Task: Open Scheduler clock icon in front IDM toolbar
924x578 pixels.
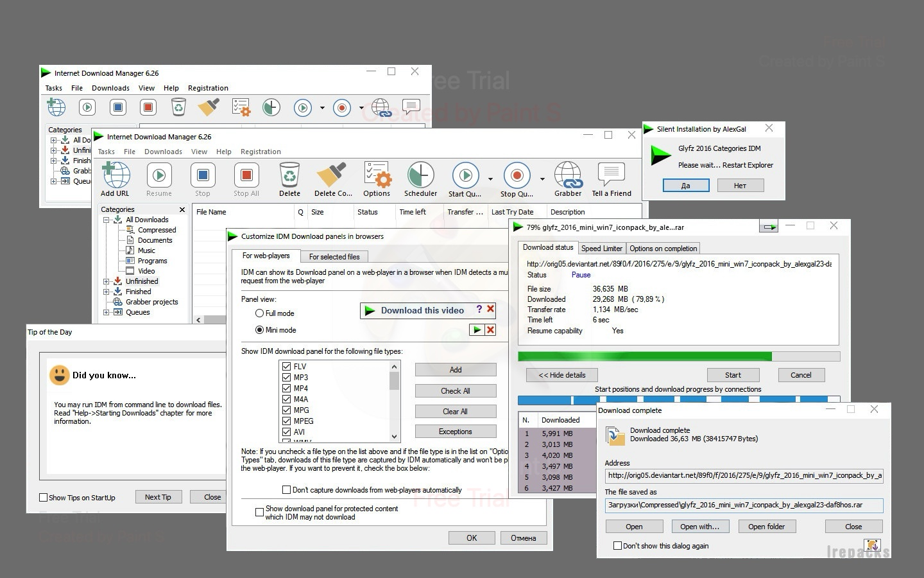Action: tap(420, 175)
